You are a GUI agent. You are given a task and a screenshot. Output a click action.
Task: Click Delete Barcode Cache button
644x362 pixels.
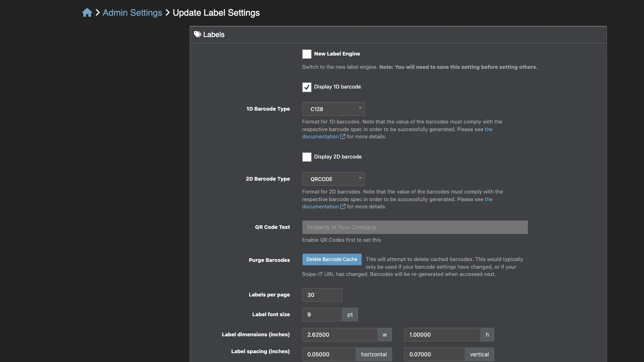pos(332,259)
